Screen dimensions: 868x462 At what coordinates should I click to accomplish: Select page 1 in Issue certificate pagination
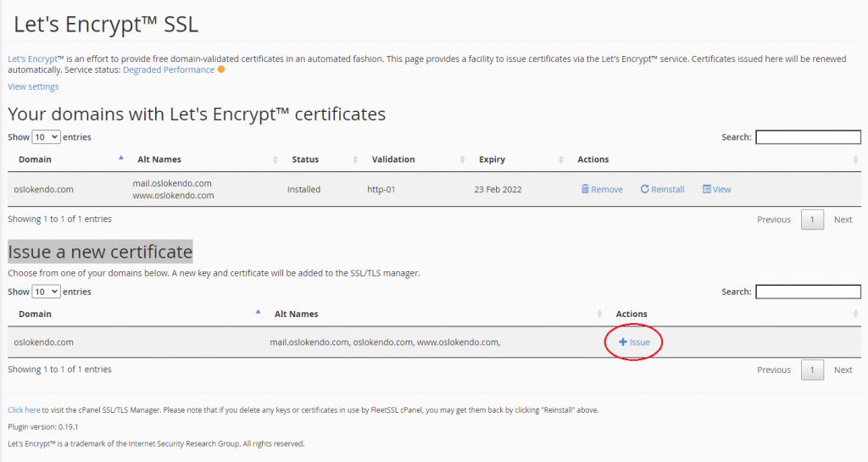(812, 370)
